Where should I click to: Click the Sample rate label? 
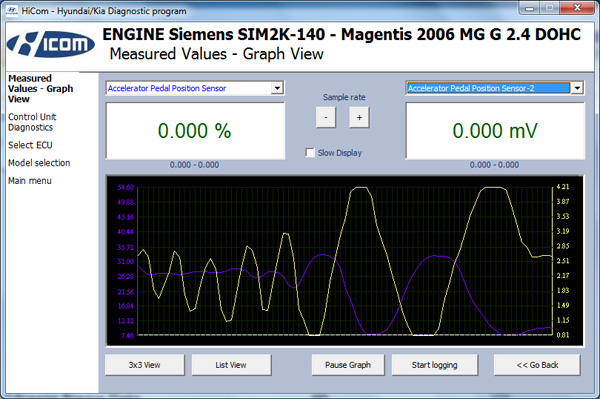[x=344, y=97]
